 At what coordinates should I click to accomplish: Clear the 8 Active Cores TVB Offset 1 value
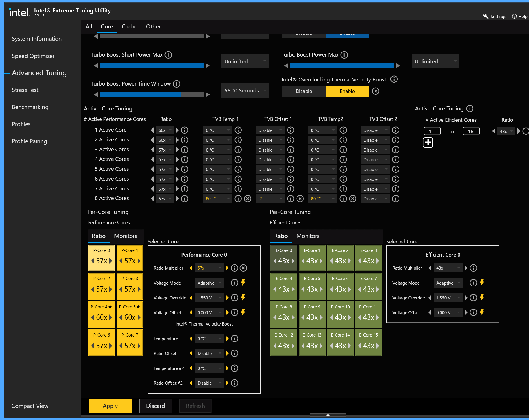pyautogui.click(x=300, y=199)
